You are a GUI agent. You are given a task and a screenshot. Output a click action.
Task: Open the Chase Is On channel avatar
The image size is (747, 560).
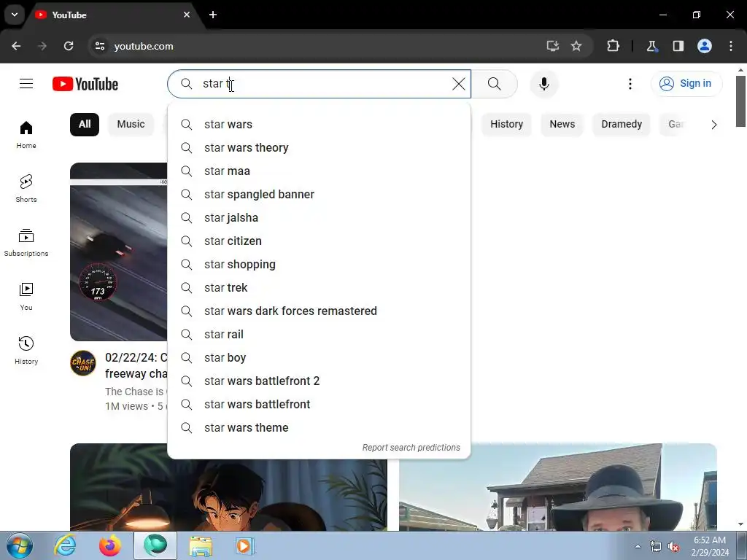coord(83,363)
